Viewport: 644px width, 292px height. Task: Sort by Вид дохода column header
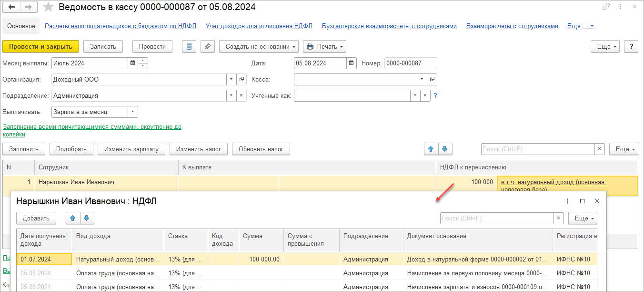pyautogui.click(x=118, y=240)
